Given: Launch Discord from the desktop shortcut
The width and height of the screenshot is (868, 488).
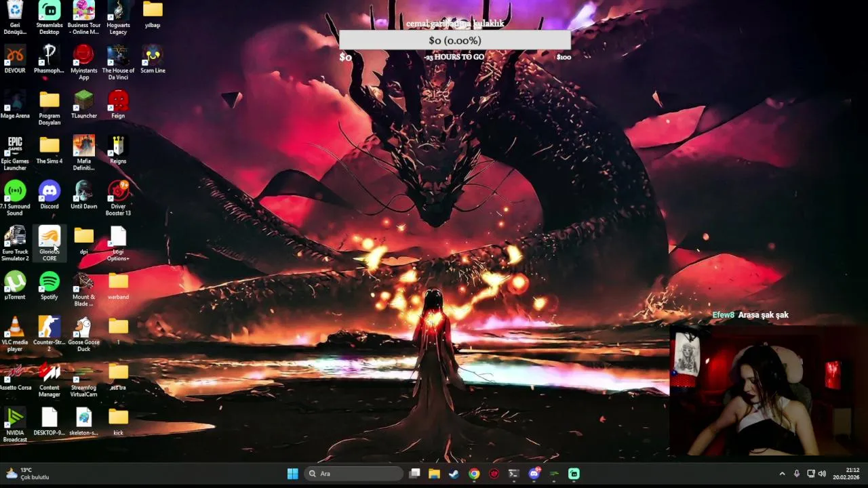Looking at the screenshot, I should pyautogui.click(x=50, y=195).
